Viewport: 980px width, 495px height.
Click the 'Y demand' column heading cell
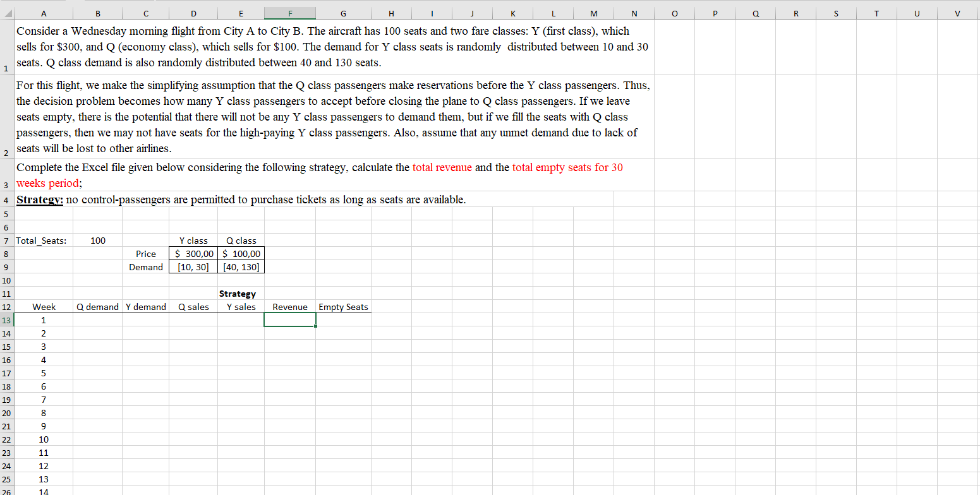pyautogui.click(x=145, y=307)
